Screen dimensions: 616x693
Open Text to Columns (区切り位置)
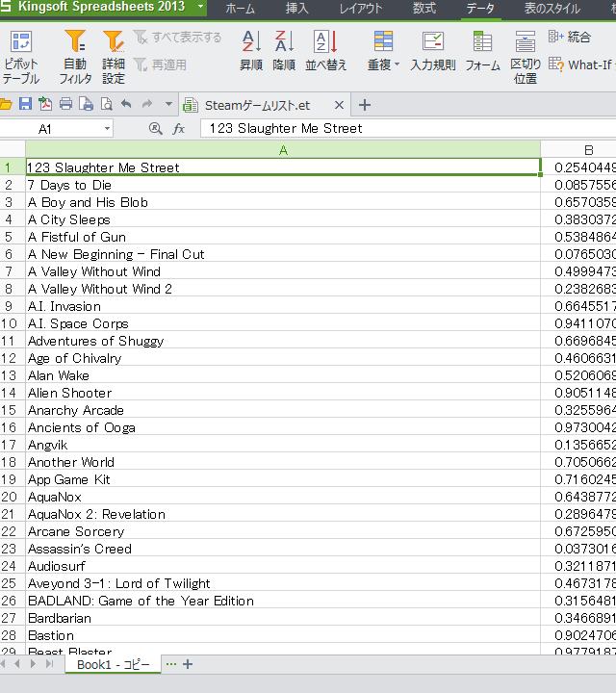526,57
